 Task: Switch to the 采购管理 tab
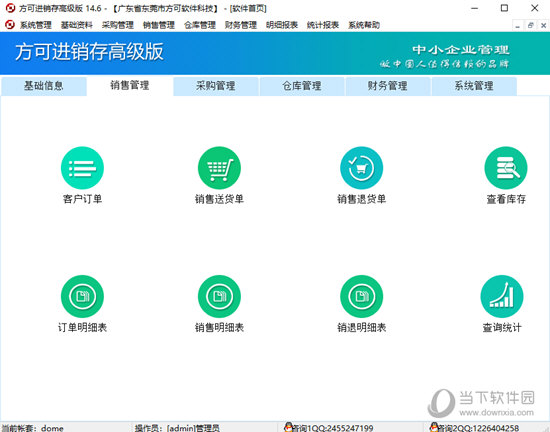coord(216,86)
